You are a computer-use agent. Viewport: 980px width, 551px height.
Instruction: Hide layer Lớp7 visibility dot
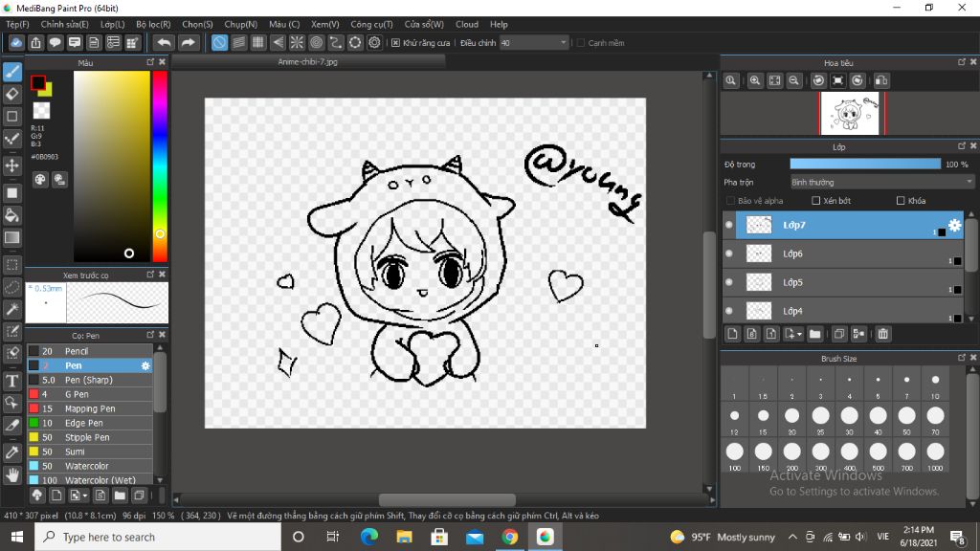click(728, 225)
